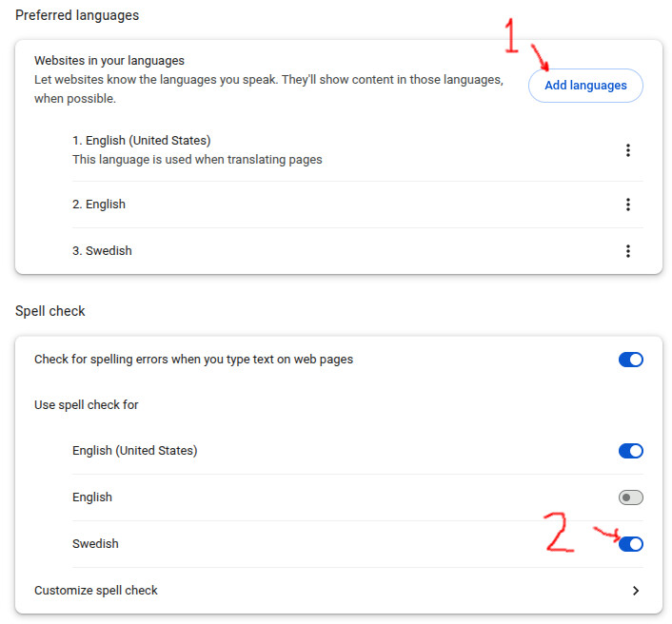Click the 'Spell check' section heading
Viewport: 672px width, 624px height.
pos(50,311)
